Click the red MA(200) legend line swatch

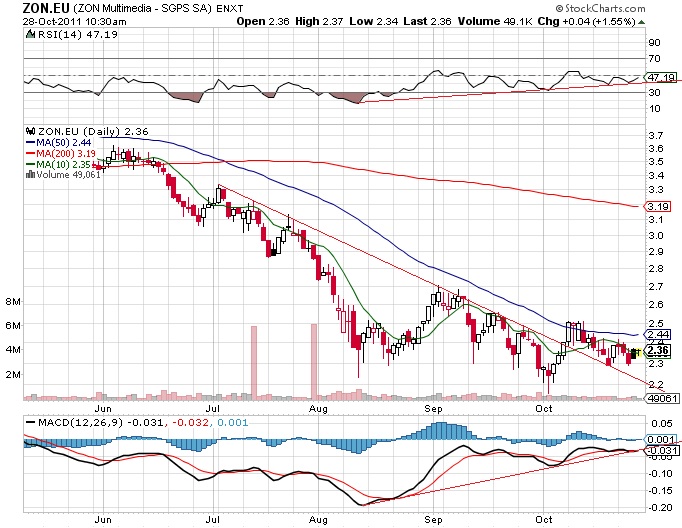(x=30, y=153)
